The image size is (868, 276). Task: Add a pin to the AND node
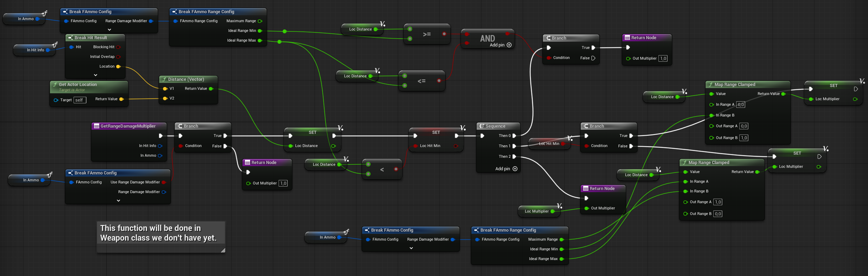coord(509,45)
